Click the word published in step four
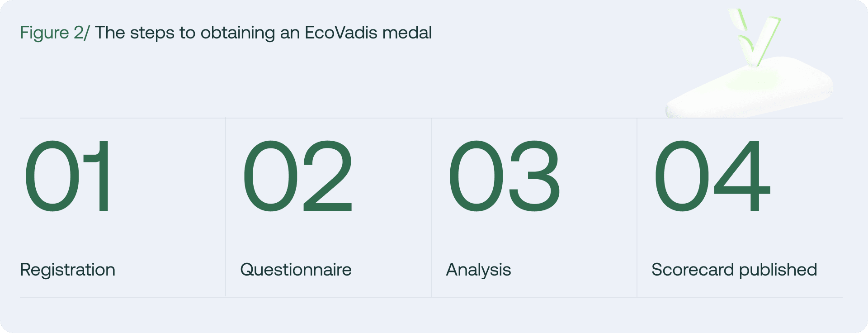Image resolution: width=868 pixels, height=333 pixels. click(778, 270)
